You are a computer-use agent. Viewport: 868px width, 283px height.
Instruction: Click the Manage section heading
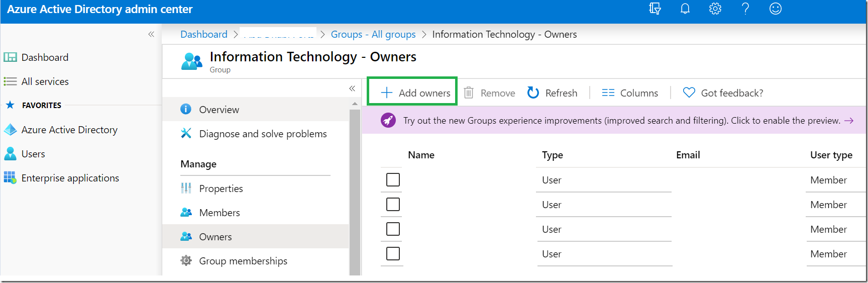[x=198, y=164]
